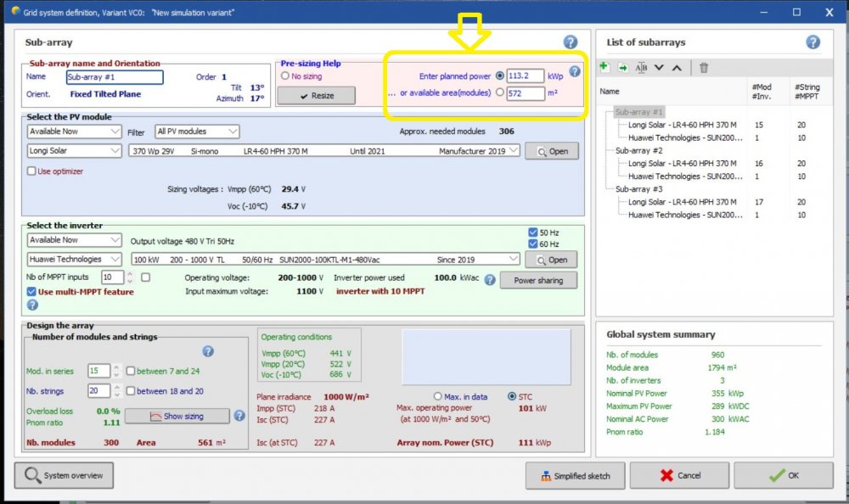Viewport: 849px width, 504px height.
Task: Click the planned power kWp field
Action: pyautogui.click(x=525, y=76)
